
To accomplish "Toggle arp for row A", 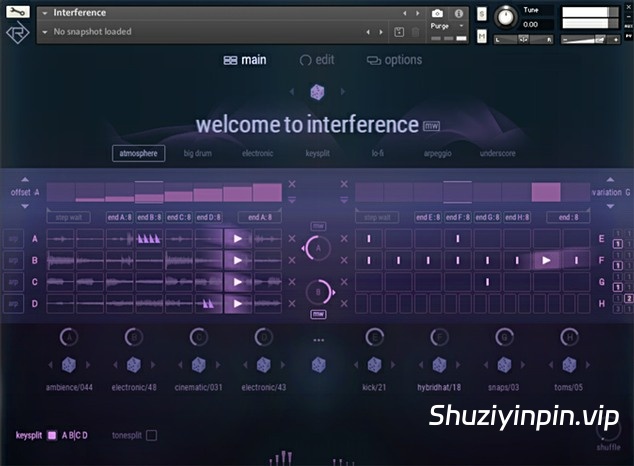I will click(13, 238).
